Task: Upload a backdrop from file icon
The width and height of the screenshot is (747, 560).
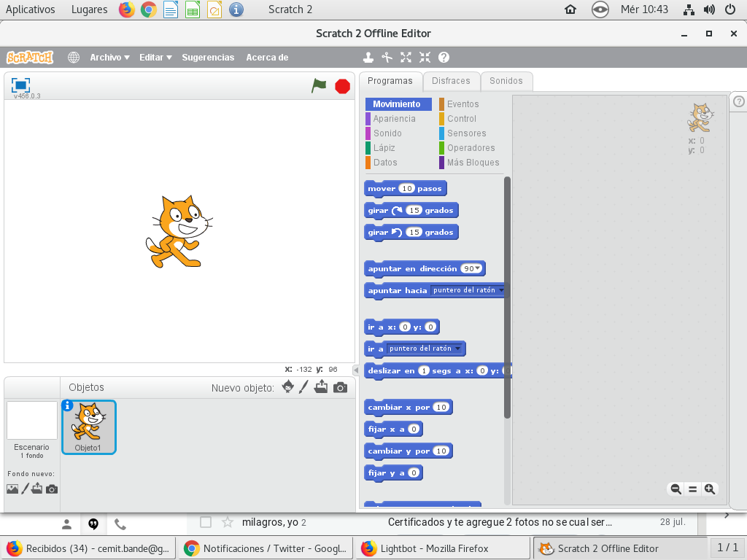Action: 37,489
